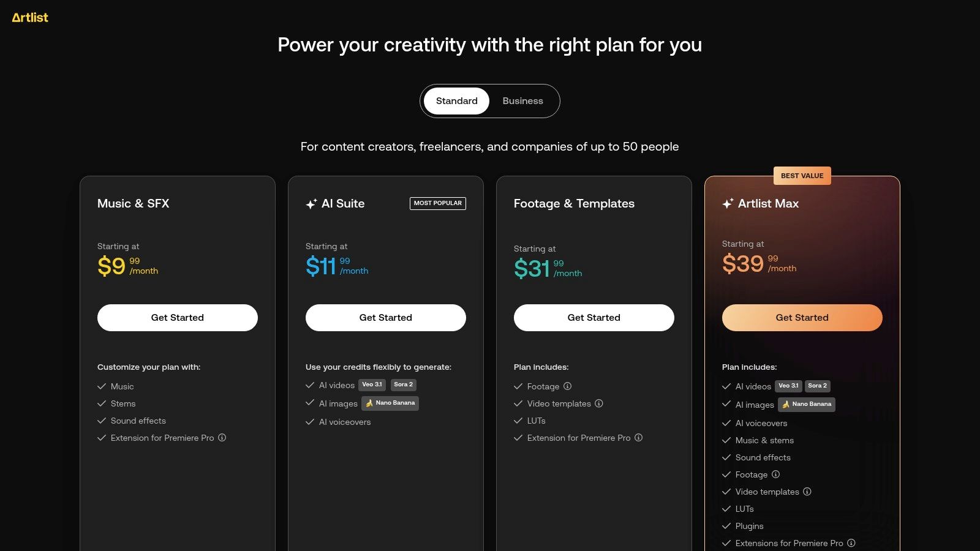The width and height of the screenshot is (980, 551).
Task: Click info icon beside Music & SFX Premiere Pro extension
Action: click(x=222, y=438)
